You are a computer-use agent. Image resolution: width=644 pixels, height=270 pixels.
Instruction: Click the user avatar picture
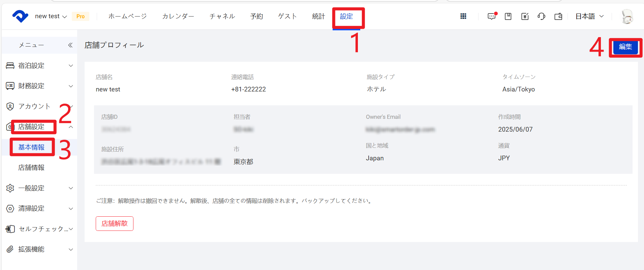click(x=627, y=16)
